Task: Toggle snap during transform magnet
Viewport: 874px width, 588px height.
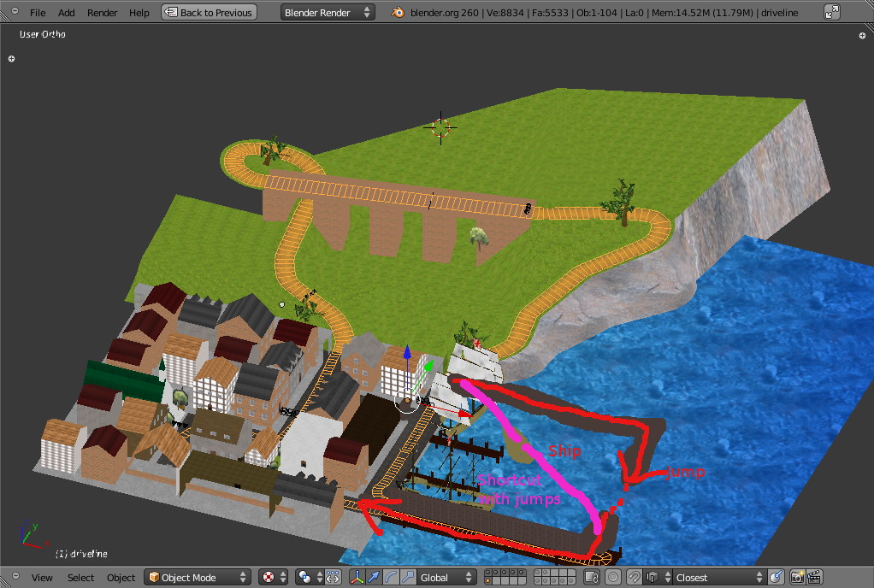Action: pos(635,578)
